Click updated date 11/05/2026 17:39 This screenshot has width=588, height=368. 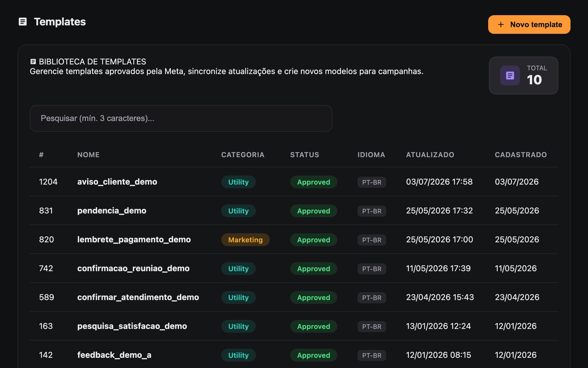click(x=439, y=268)
